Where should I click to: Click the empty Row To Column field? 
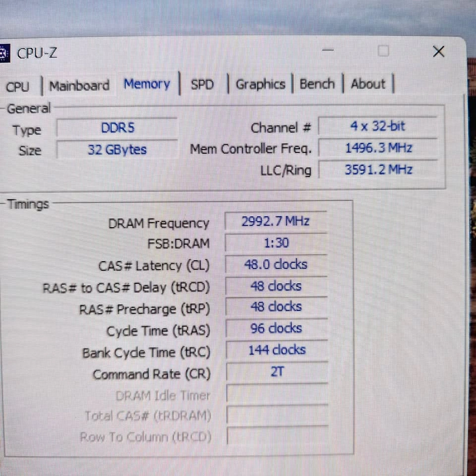(278, 435)
